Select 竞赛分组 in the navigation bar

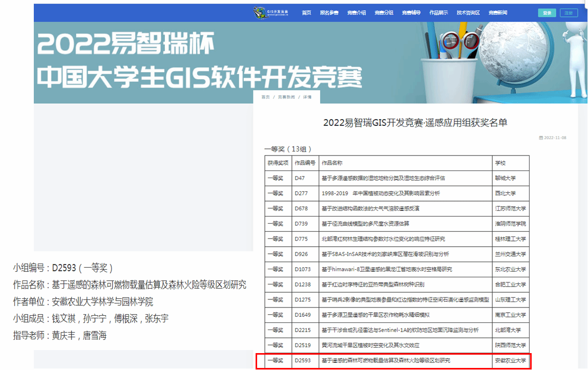pyautogui.click(x=384, y=13)
